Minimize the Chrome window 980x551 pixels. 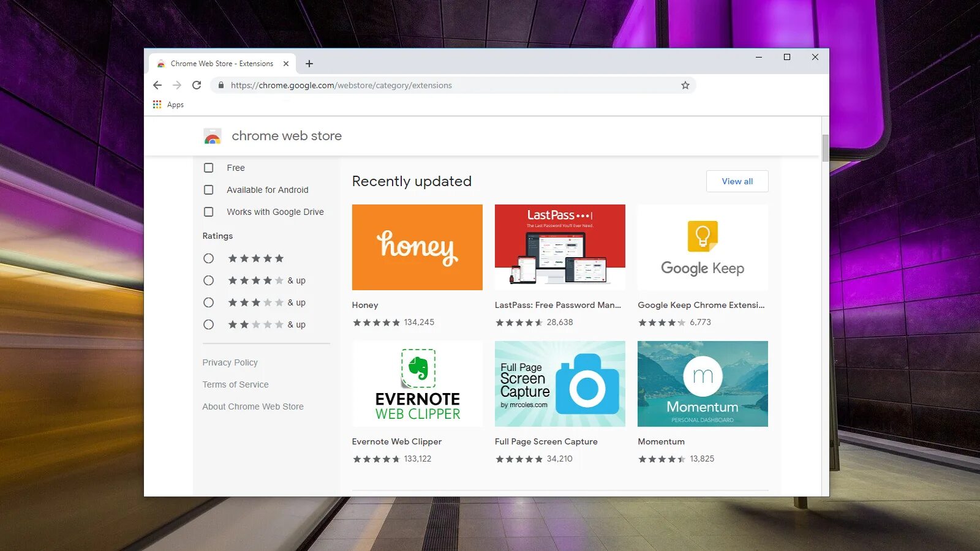tap(759, 57)
